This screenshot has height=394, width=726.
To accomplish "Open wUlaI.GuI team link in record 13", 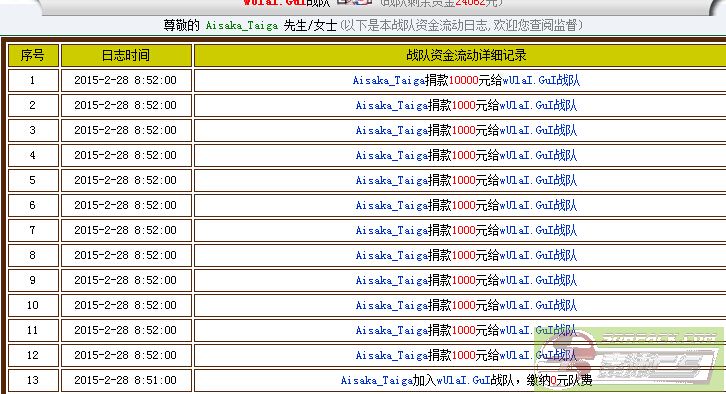I will (x=463, y=381).
